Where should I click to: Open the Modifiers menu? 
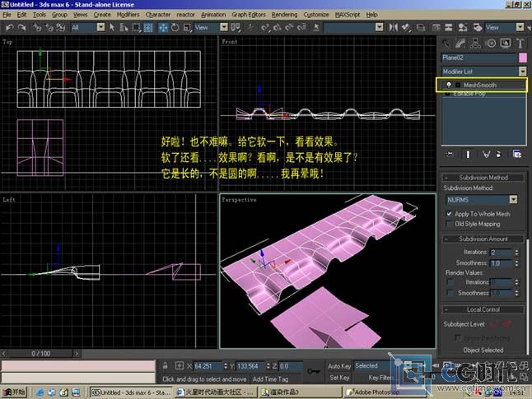[128, 15]
